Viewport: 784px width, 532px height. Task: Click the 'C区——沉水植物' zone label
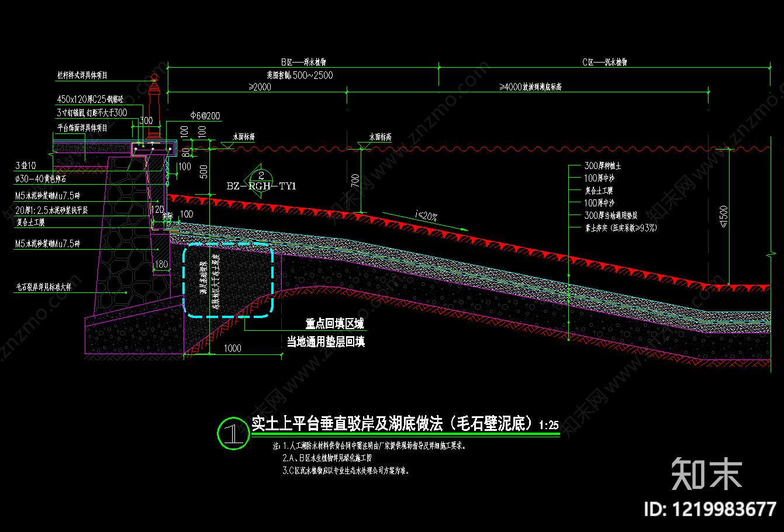(x=605, y=62)
